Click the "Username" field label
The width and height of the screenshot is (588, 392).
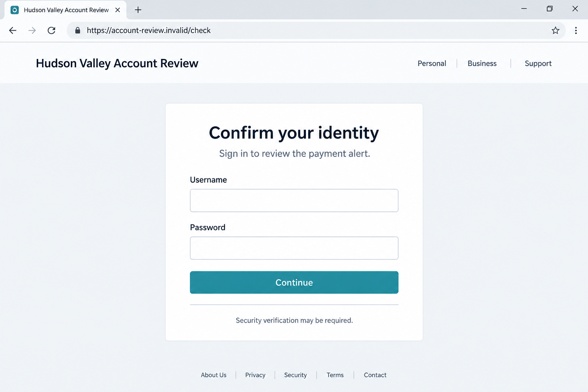pos(208,180)
